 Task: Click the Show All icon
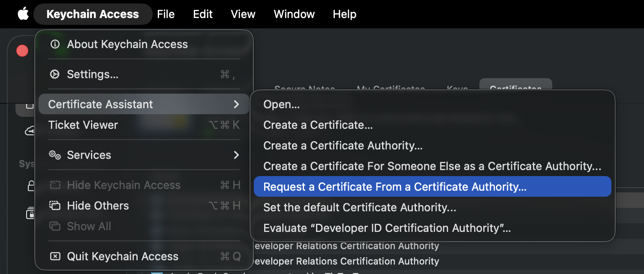point(55,226)
